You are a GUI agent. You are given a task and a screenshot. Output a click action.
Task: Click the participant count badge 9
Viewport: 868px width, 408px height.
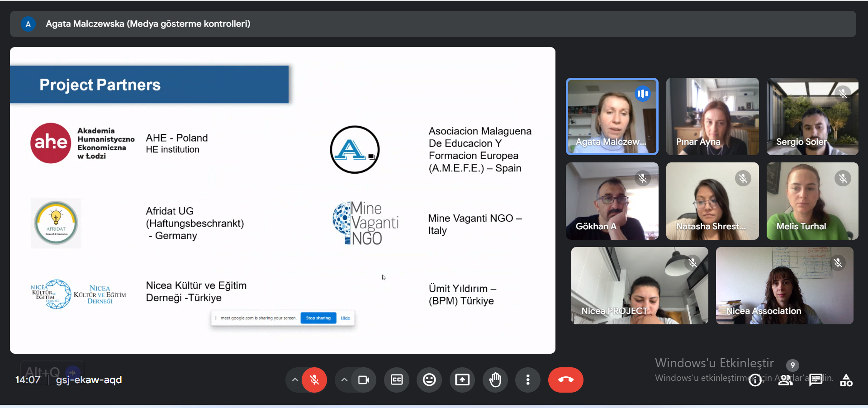(x=792, y=365)
